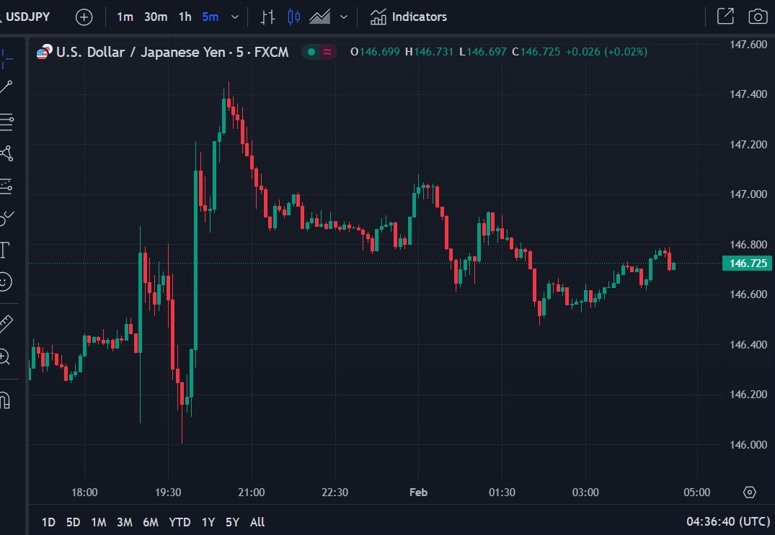Take a chart snapshot with camera icon

pyautogui.click(x=758, y=17)
